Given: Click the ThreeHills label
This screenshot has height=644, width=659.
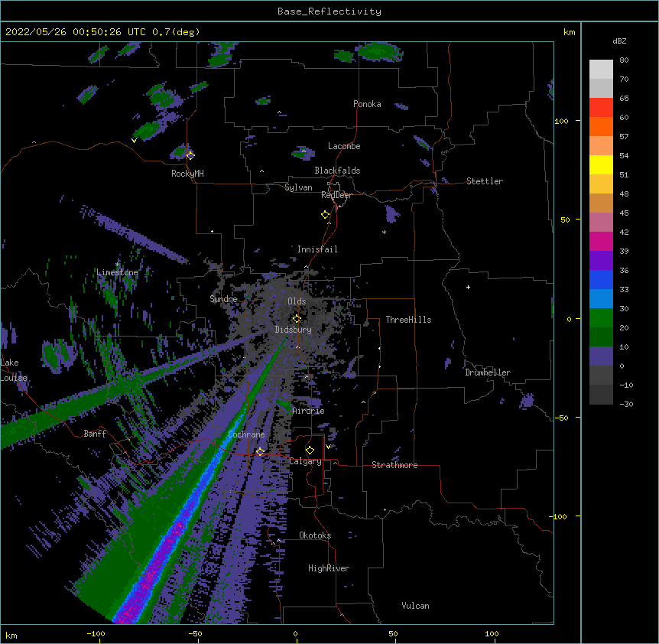Looking at the screenshot, I should (x=408, y=320).
